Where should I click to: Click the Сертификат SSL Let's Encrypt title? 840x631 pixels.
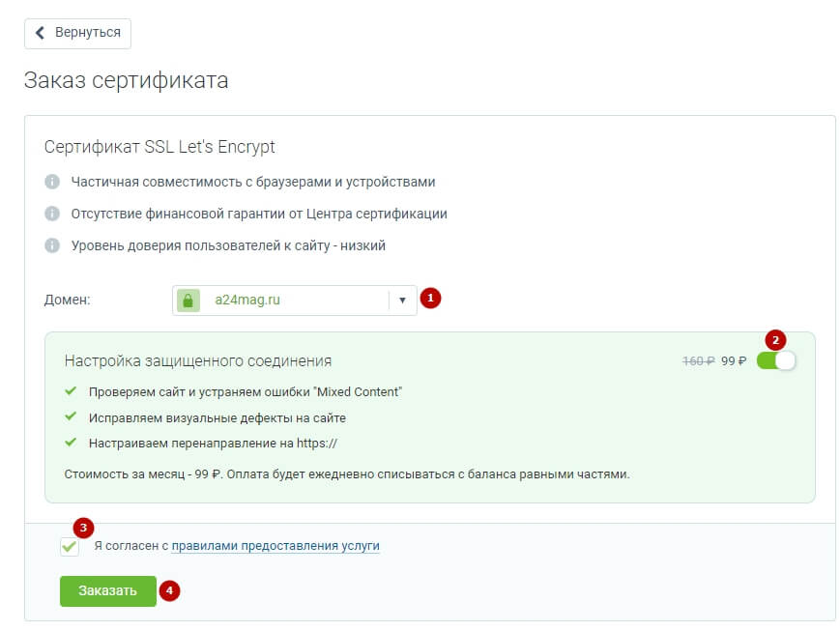[159, 147]
